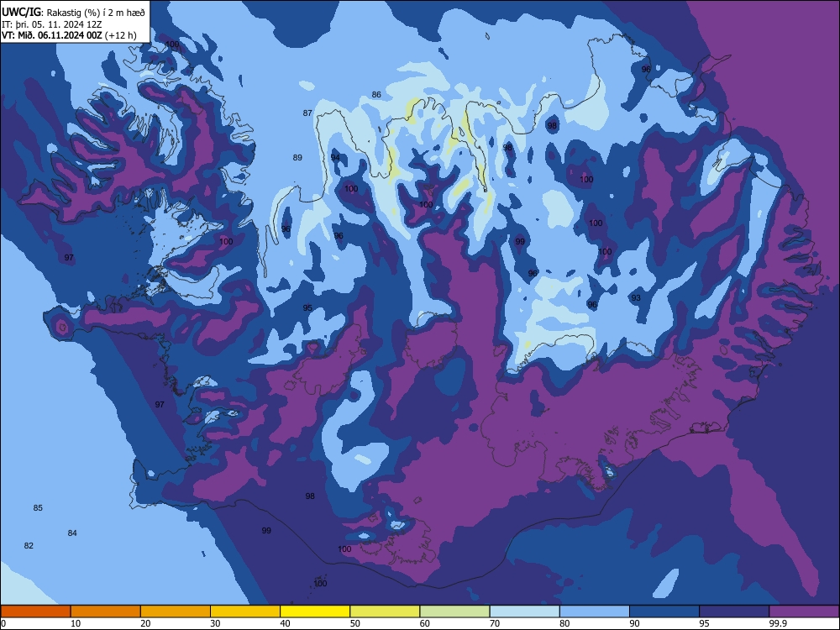Click the '(+12 h)' forecast offset text
This screenshot has height=630, width=840.
coord(120,35)
